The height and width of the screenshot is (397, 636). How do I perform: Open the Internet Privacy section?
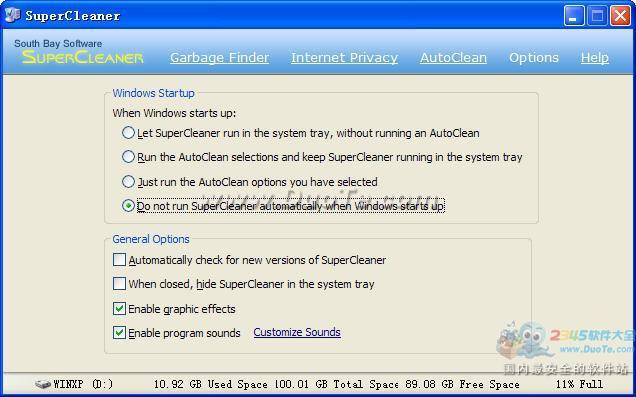tap(344, 58)
